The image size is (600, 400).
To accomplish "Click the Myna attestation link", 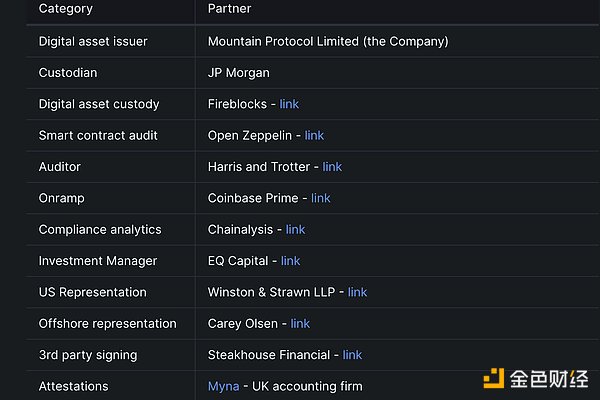I will click(223, 386).
